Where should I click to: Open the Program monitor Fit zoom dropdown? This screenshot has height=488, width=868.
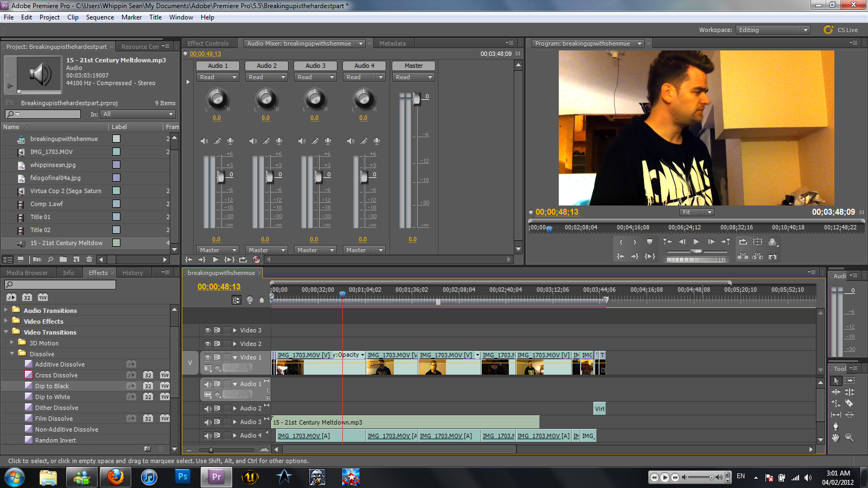pyautogui.click(x=697, y=212)
